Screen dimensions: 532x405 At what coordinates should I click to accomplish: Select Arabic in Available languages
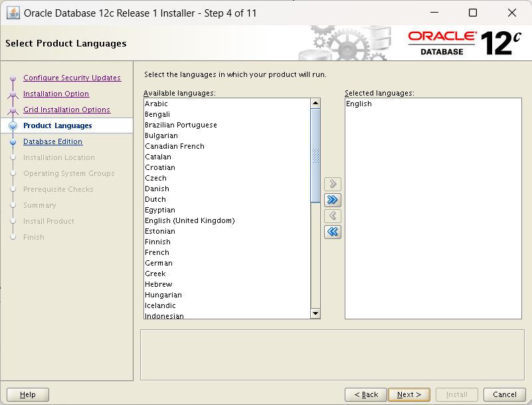coord(227,104)
